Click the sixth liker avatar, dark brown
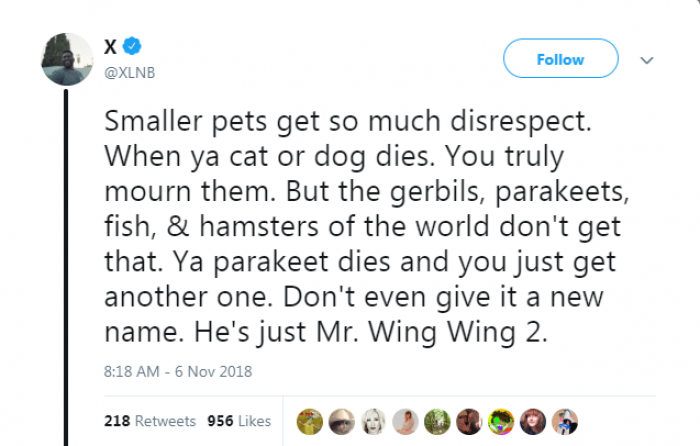 click(x=470, y=421)
